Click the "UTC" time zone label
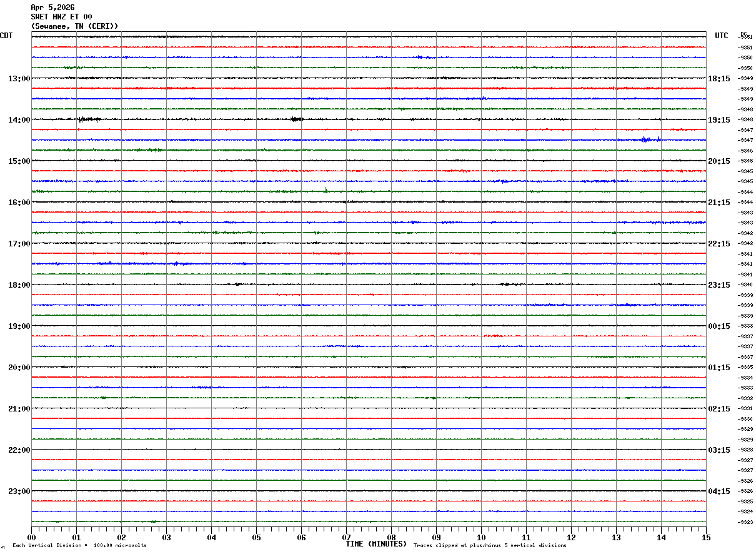Screen dimensions: 756x554 (722, 36)
